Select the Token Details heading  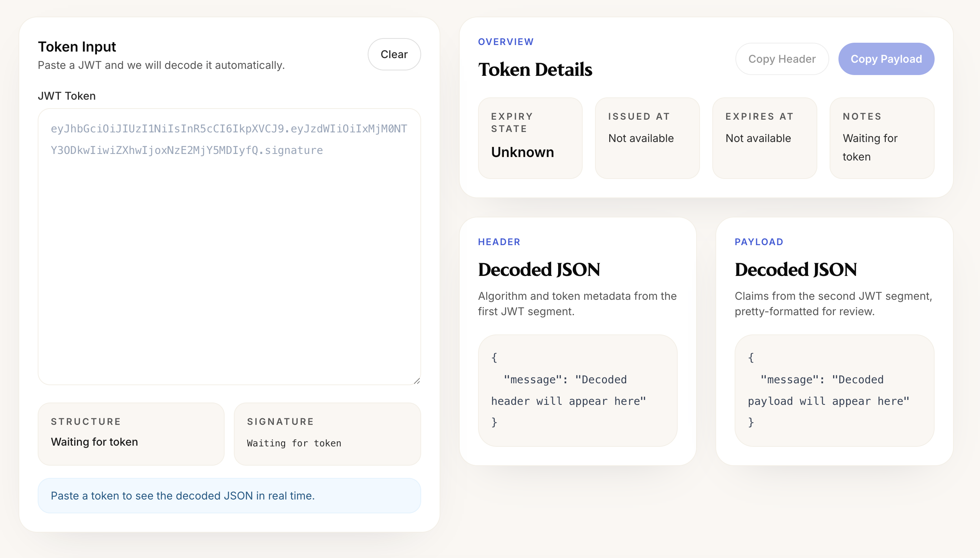pyautogui.click(x=535, y=70)
